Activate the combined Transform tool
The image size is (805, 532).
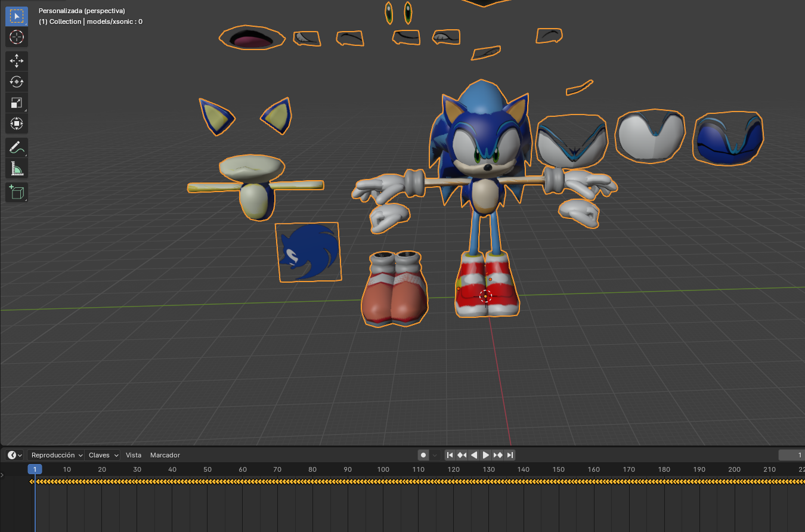(x=17, y=123)
